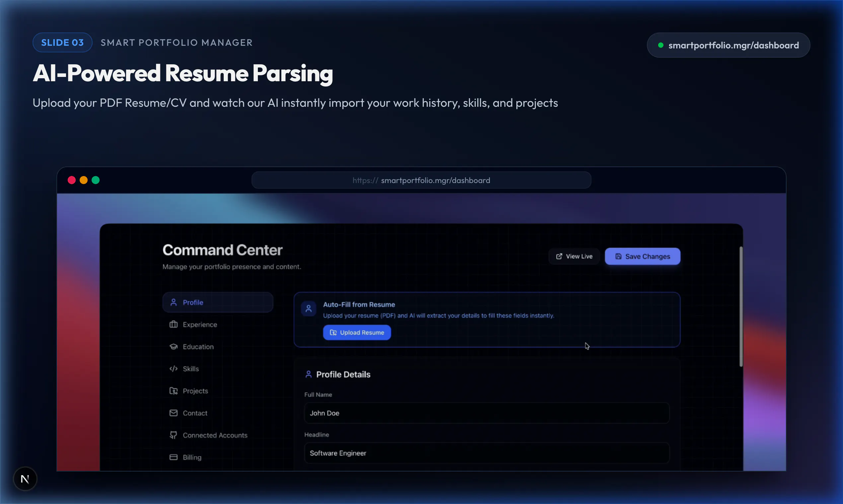
Task: Click the external-link icon on View Live
Action: click(x=559, y=256)
